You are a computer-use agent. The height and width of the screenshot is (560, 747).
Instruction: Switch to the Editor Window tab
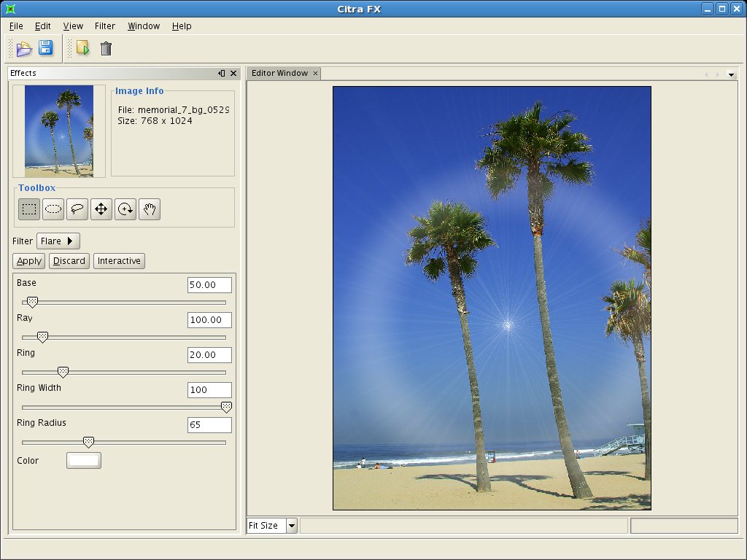pyautogui.click(x=280, y=74)
